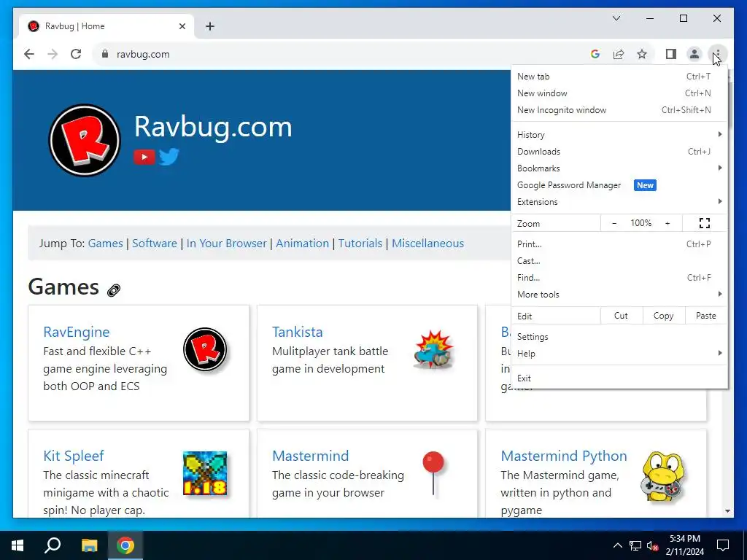Click the tab search chevron
Image resolution: width=747 pixels, height=560 pixels.
[616, 18]
